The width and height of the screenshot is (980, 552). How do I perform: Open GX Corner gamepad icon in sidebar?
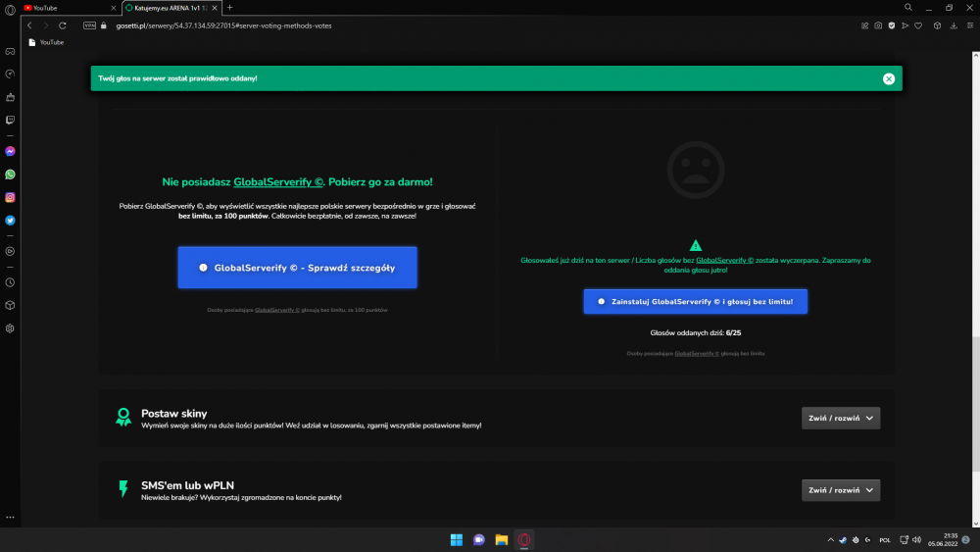point(10,51)
